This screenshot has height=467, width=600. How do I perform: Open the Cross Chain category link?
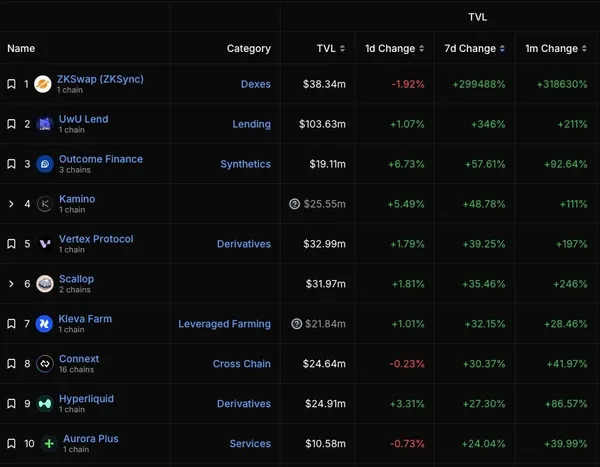click(x=241, y=364)
